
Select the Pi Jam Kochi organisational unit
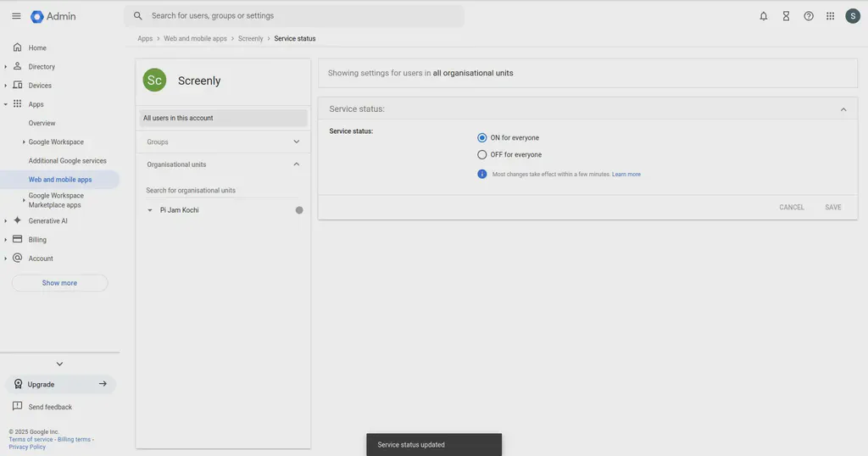180,210
